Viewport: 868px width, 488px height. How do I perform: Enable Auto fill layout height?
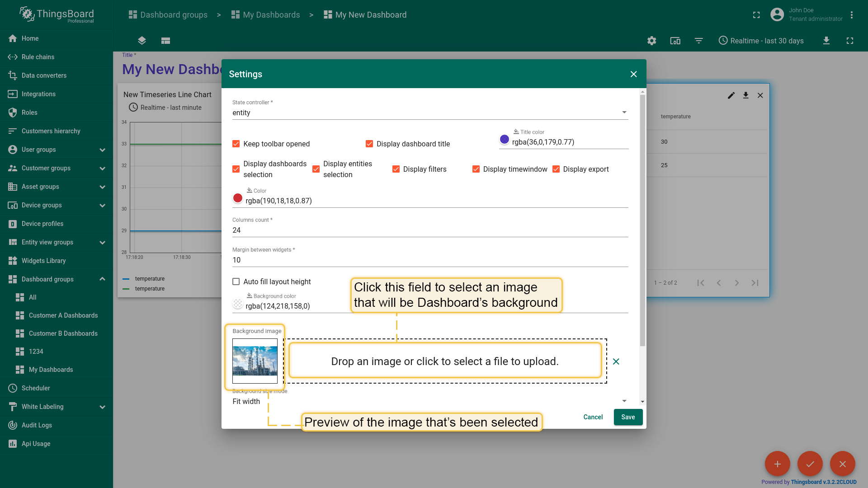tap(236, 282)
